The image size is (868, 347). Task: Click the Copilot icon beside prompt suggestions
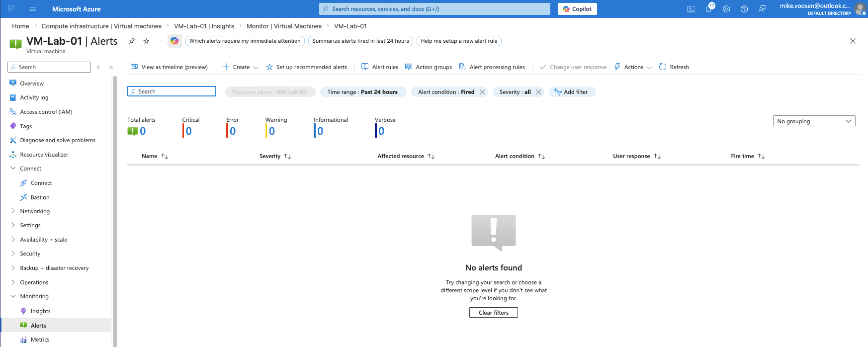pos(174,41)
